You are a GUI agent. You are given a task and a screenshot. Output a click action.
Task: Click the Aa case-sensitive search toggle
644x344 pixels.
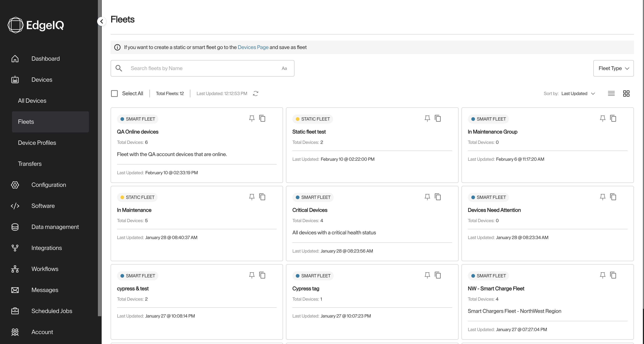(284, 68)
